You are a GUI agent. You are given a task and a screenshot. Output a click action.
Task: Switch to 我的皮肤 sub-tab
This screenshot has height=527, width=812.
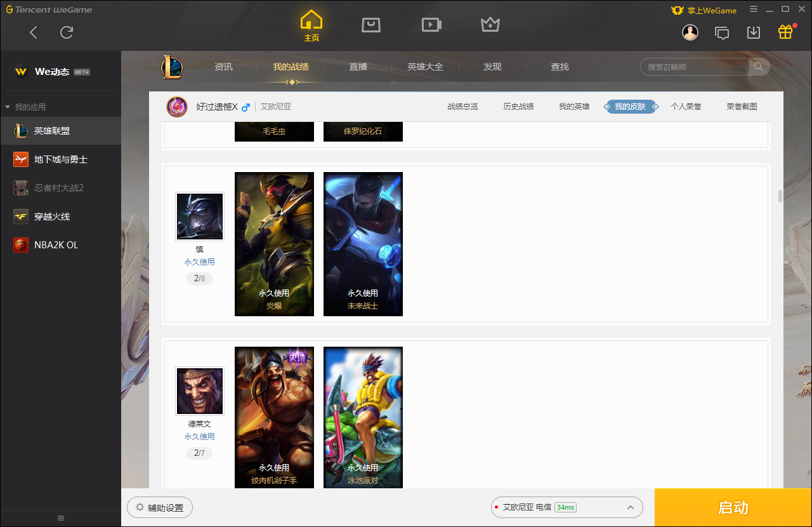(630, 107)
